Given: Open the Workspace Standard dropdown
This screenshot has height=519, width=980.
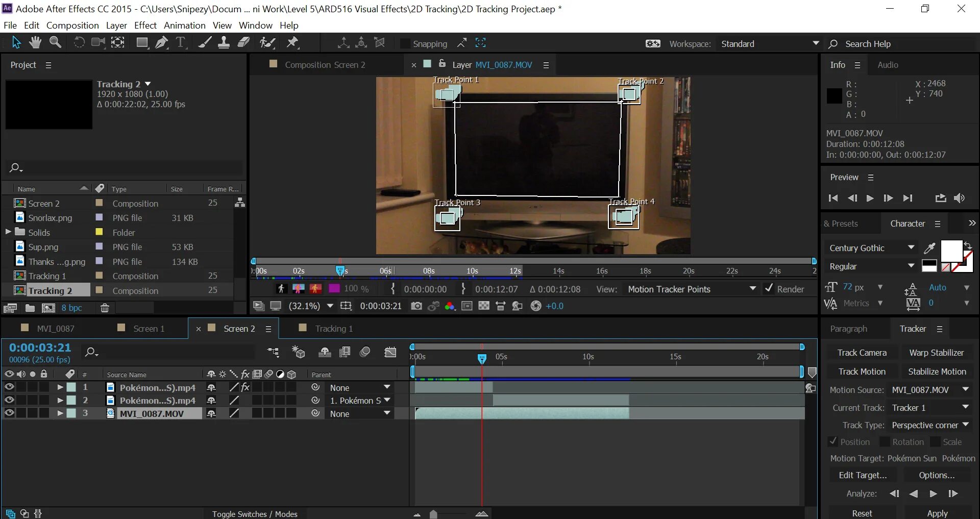Looking at the screenshot, I should [x=769, y=44].
